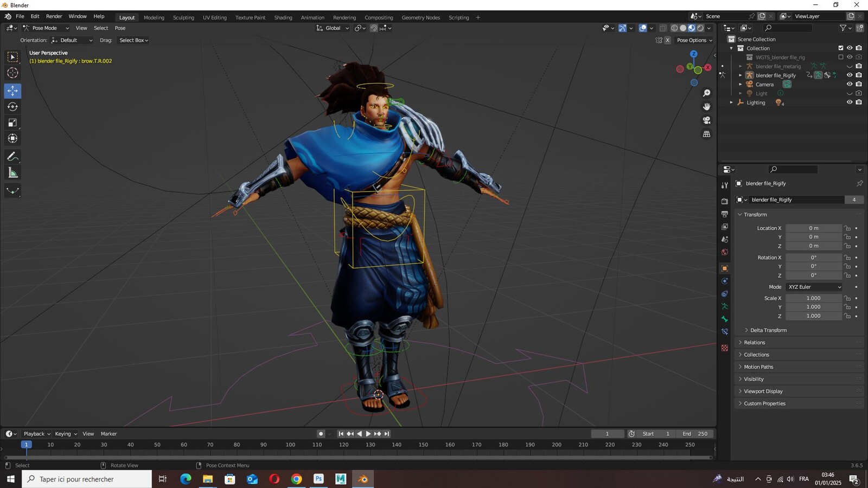Switch to the Sculpting workspace tab
The image size is (868, 488).
[183, 17]
